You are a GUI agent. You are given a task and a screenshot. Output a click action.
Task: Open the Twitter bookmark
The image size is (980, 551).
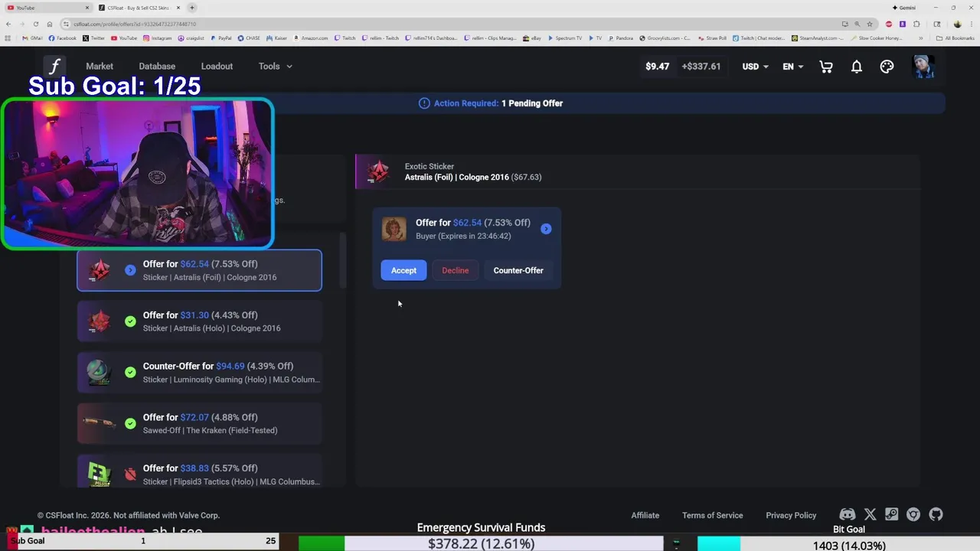pyautogui.click(x=93, y=38)
